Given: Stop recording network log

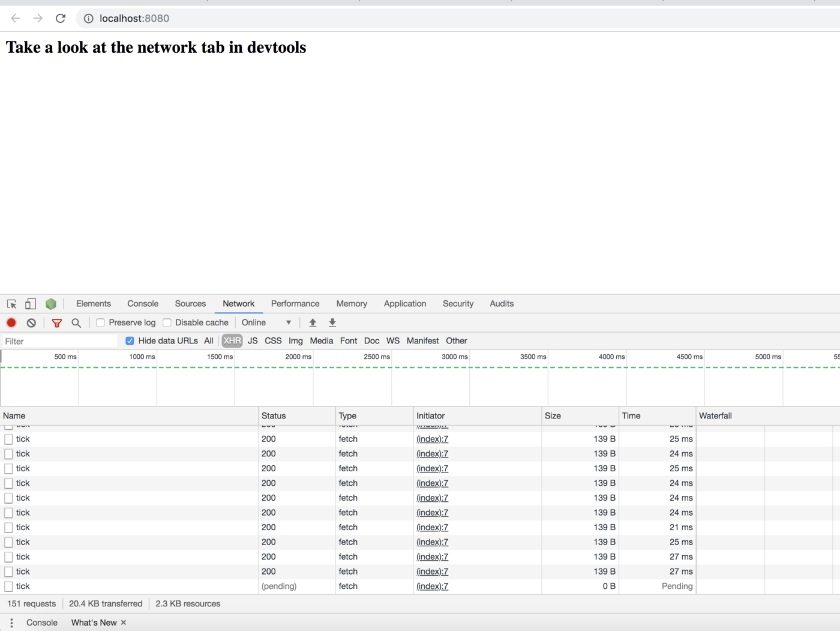Looking at the screenshot, I should tap(11, 322).
